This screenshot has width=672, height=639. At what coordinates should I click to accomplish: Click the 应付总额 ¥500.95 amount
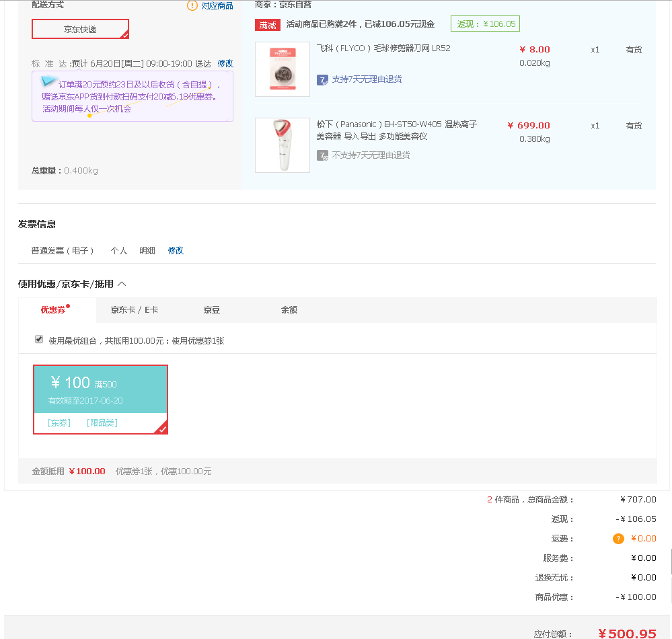(627, 634)
